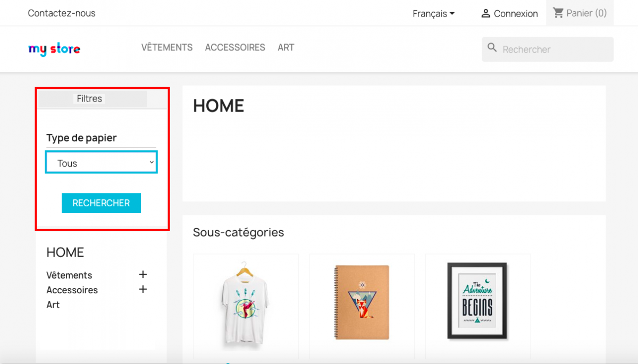Click the user account icon
Image resolution: width=638 pixels, height=364 pixels.
click(x=485, y=13)
